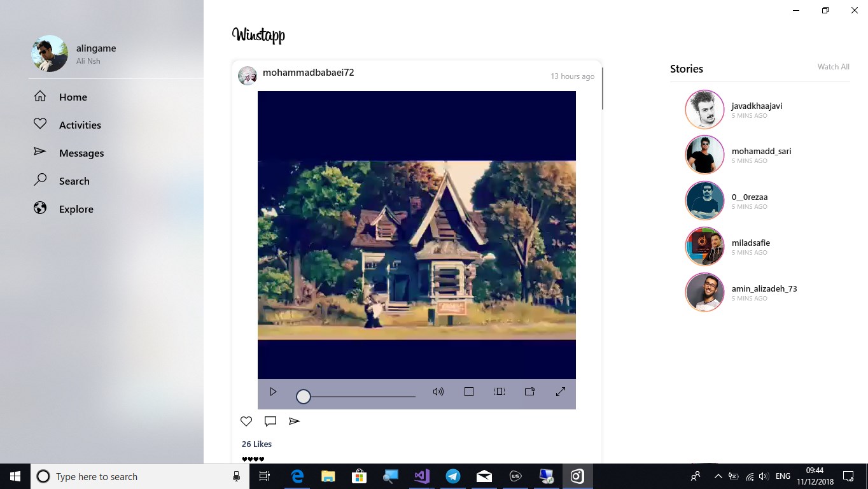The width and height of the screenshot is (868, 489).
Task: Open Task View on taskbar
Action: point(265,476)
